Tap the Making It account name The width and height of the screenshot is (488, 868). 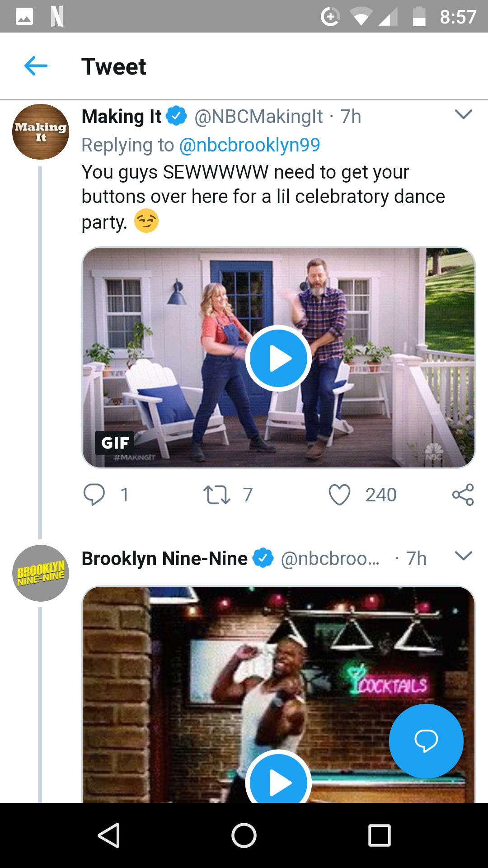121,117
